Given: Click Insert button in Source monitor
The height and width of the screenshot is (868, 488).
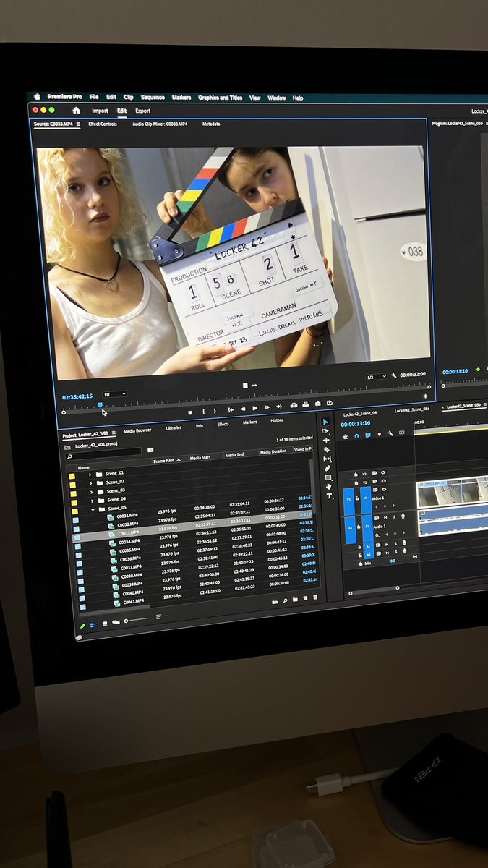Looking at the screenshot, I should [x=294, y=406].
